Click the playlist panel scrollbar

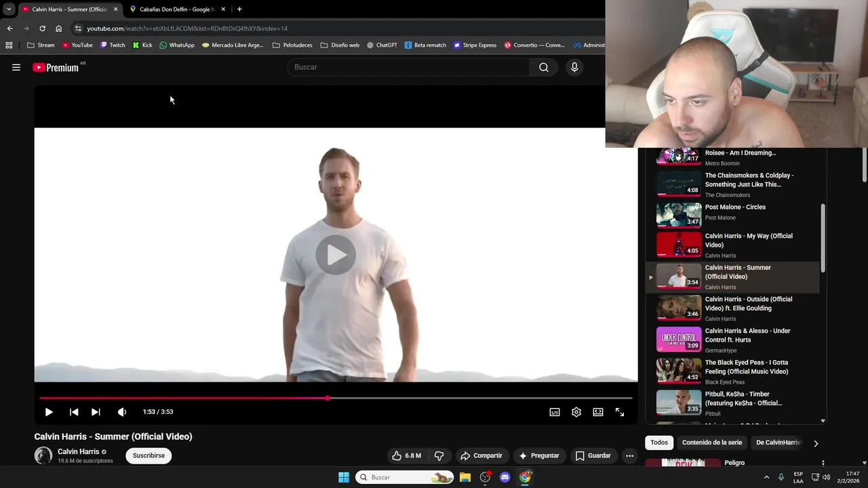point(823,237)
